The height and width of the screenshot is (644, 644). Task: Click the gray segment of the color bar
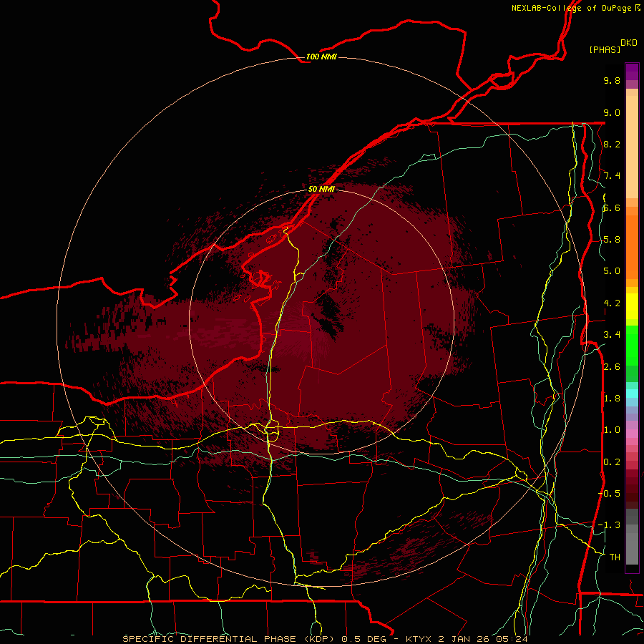[x=632, y=536]
